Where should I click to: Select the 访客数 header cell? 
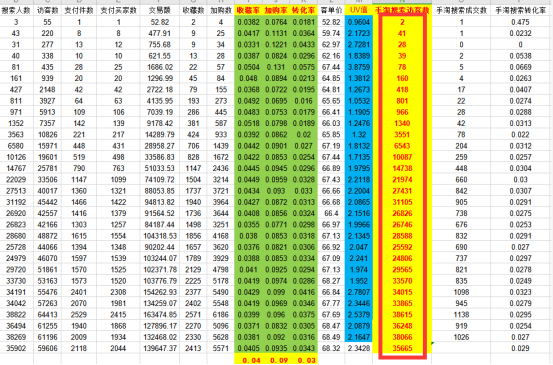point(47,11)
